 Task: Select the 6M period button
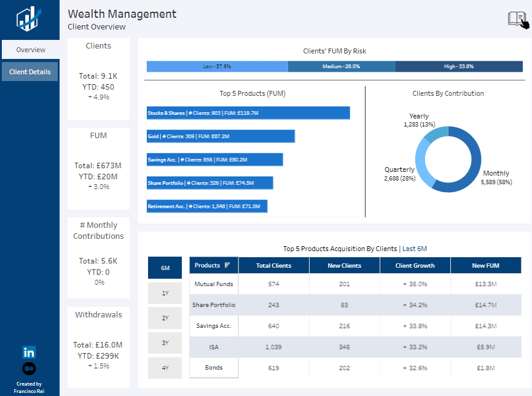pos(165,268)
